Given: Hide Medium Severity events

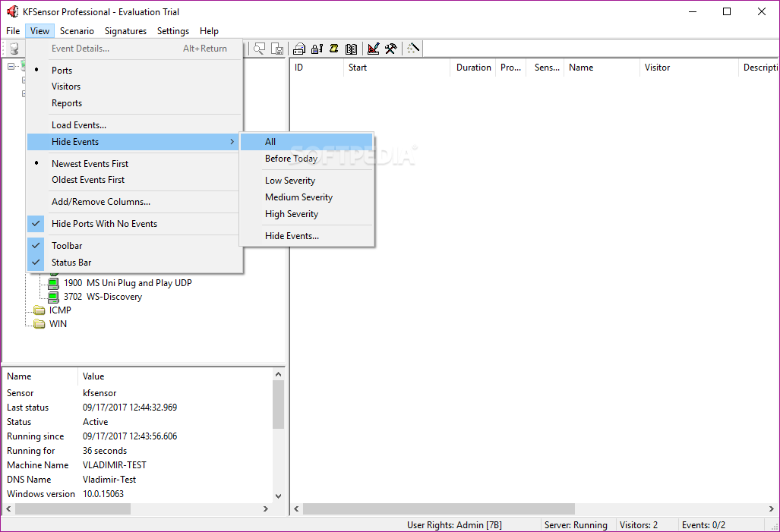Looking at the screenshot, I should point(306,197).
